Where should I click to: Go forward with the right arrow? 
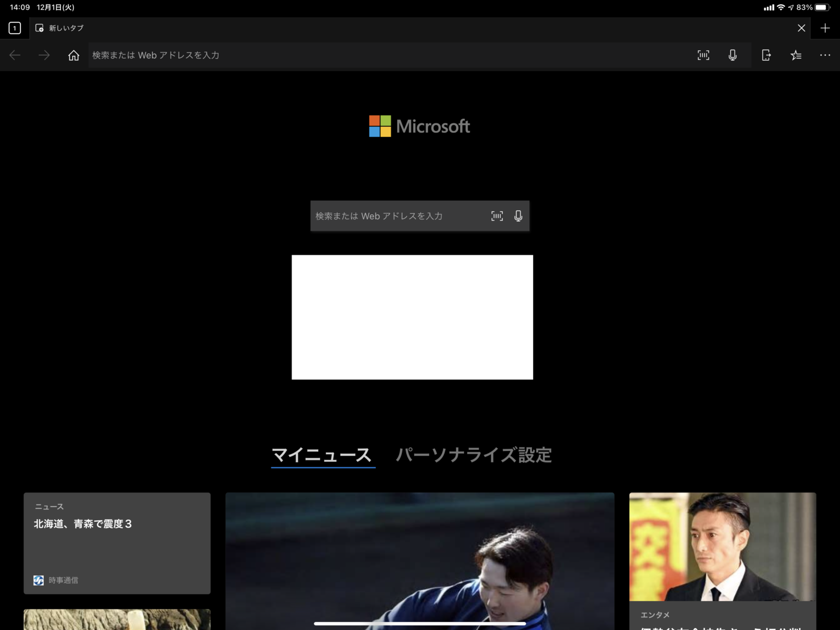point(44,55)
